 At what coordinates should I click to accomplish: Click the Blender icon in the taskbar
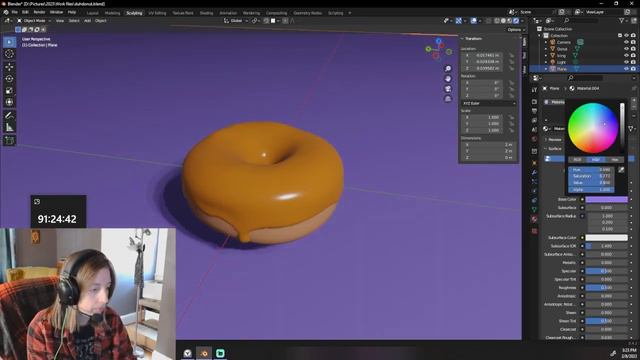(204, 353)
